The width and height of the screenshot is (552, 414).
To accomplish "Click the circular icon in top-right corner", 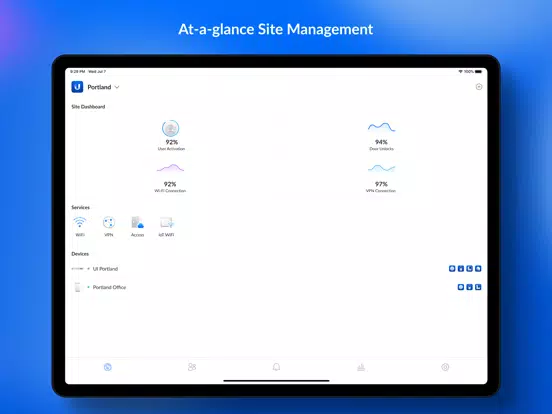I will coord(479,87).
